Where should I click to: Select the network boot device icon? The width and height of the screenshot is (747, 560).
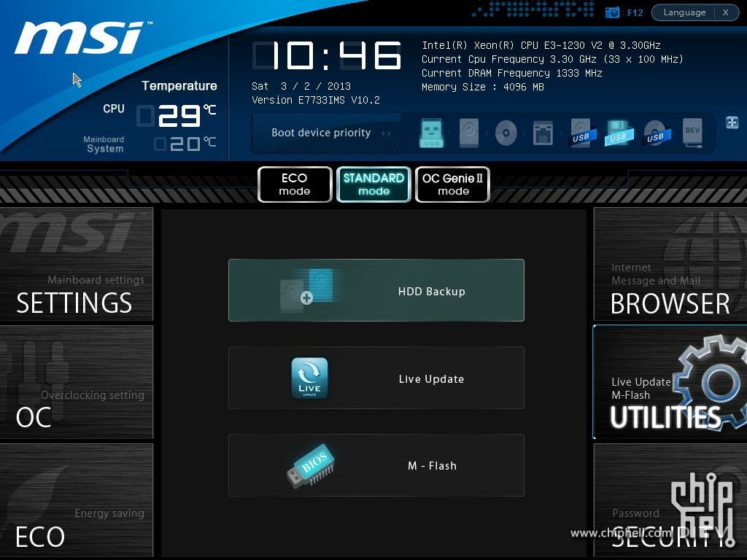[x=543, y=133]
